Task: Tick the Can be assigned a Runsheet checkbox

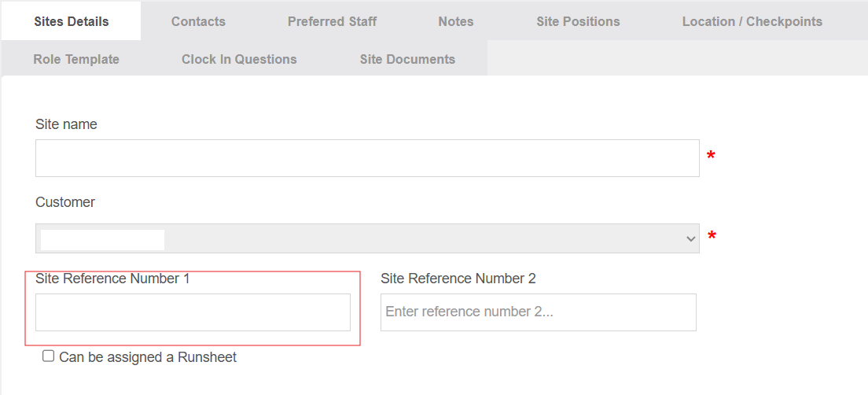Action: (49, 356)
